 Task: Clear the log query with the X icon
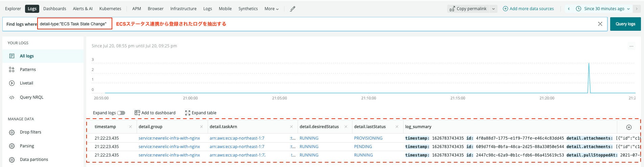point(600,24)
